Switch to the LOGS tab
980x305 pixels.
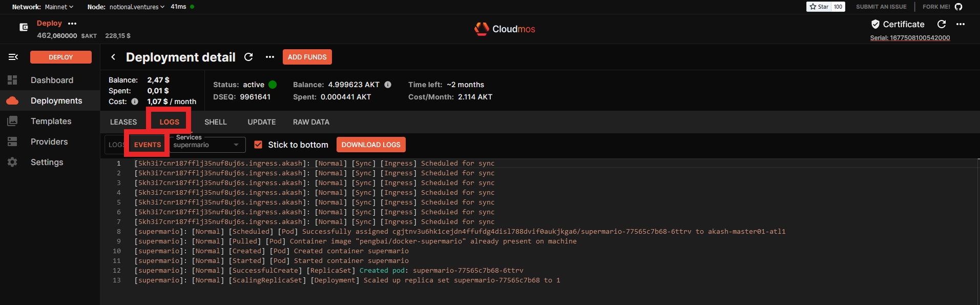(x=170, y=122)
